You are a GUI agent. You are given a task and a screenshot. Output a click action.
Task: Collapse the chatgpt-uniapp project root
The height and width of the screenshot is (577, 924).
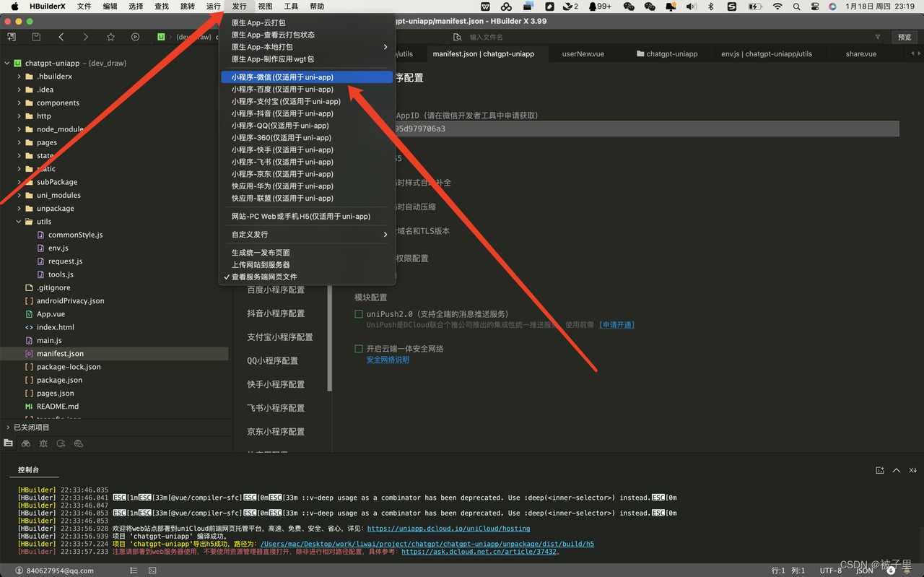pos(7,63)
